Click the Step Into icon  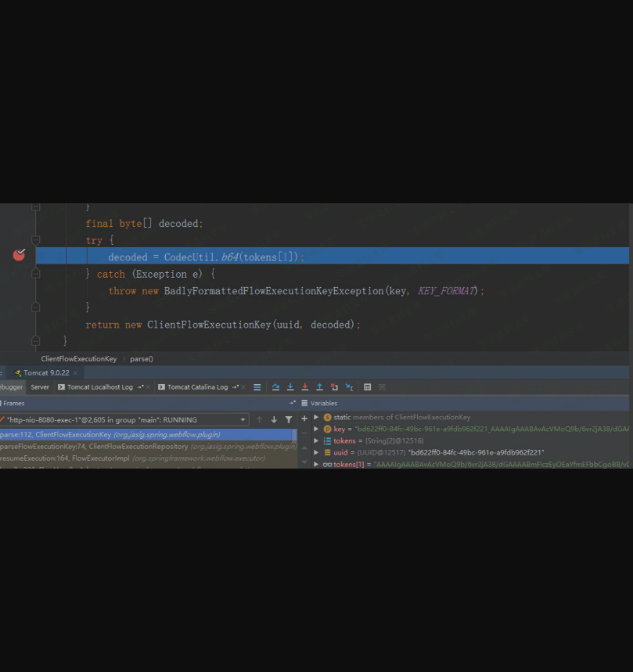290,387
